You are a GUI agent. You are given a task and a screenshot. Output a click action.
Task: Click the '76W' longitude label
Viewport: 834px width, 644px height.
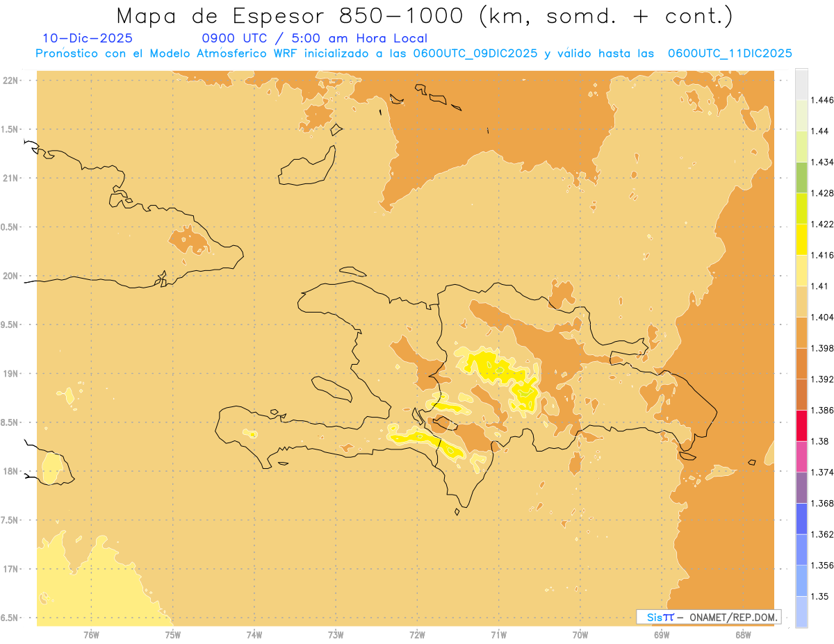(91, 635)
